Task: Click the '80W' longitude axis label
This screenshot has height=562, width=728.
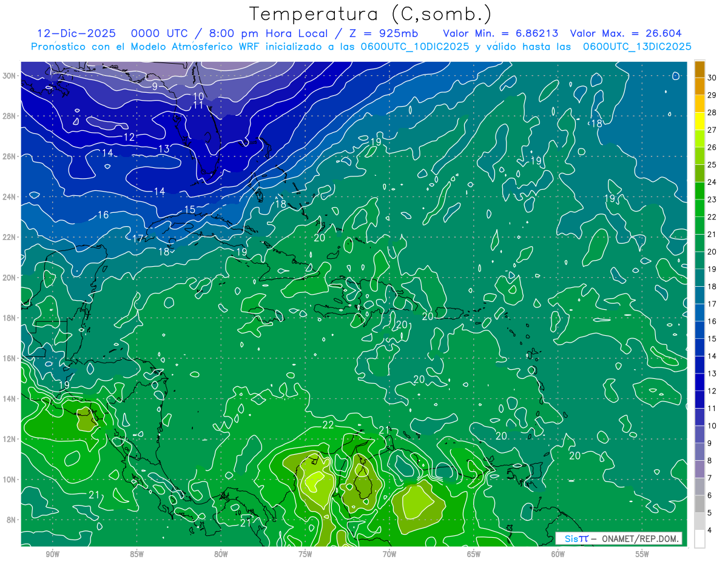Action: pyautogui.click(x=221, y=554)
